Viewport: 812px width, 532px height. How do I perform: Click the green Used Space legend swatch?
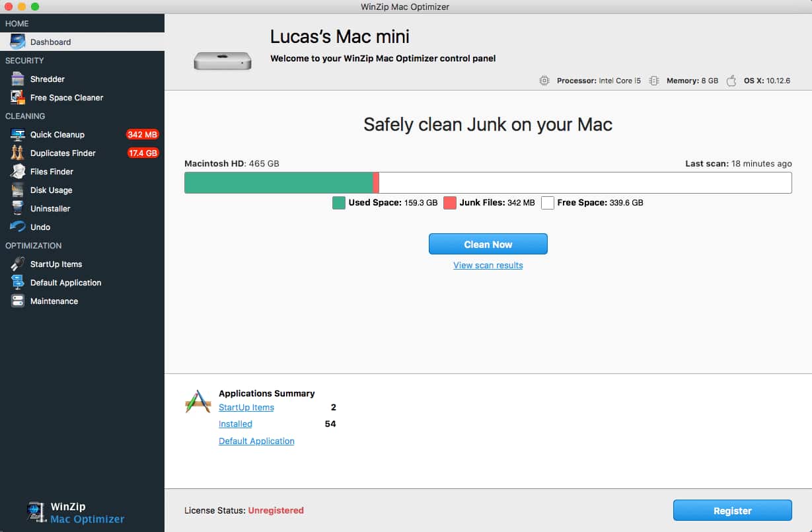(339, 203)
